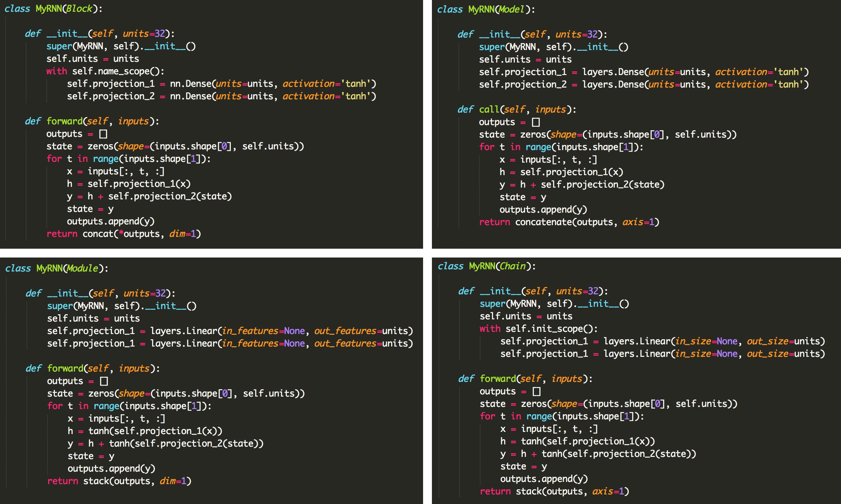
Task: Click 'state = y' in the Model snippet
Action: click(x=523, y=197)
